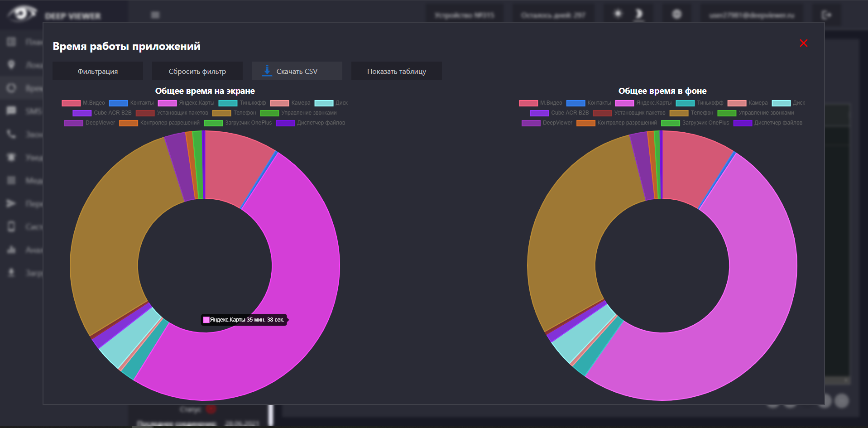This screenshot has width=868, height=428.
Task: Toggle Телефон legend in background chart
Action: coord(691,113)
